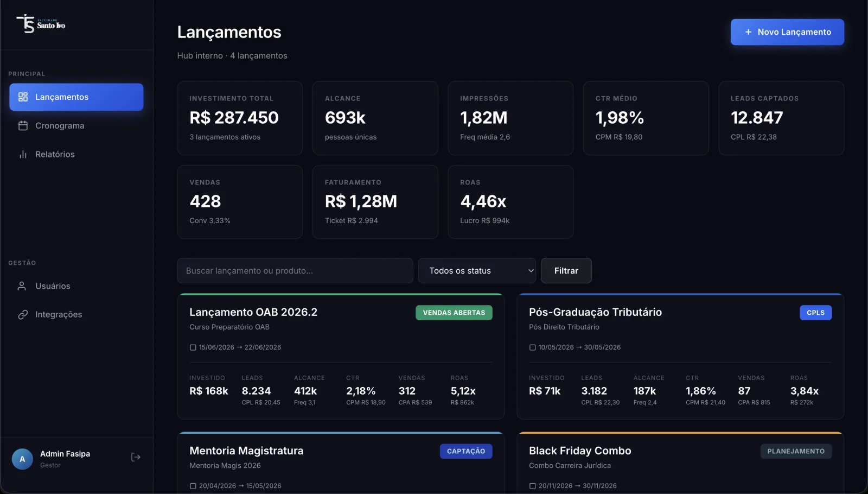This screenshot has height=494, width=868.
Task: Click 'Conv 3,33%' text
Action: coord(210,221)
